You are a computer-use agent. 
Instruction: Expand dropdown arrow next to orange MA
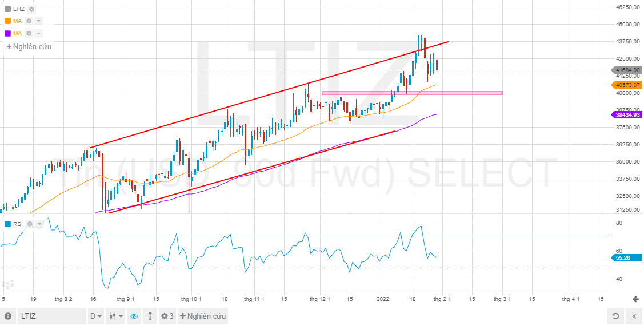[38, 21]
